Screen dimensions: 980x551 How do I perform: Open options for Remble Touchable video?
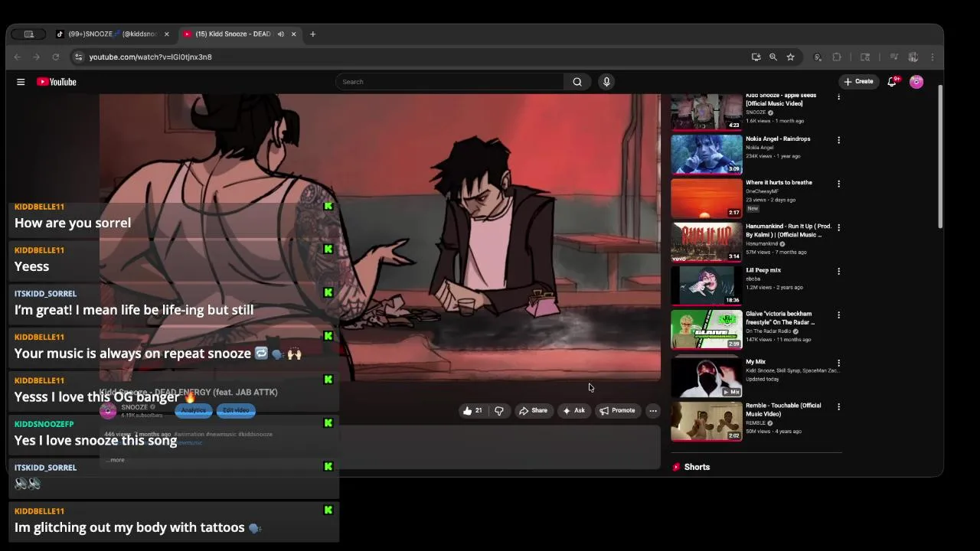[838, 407]
